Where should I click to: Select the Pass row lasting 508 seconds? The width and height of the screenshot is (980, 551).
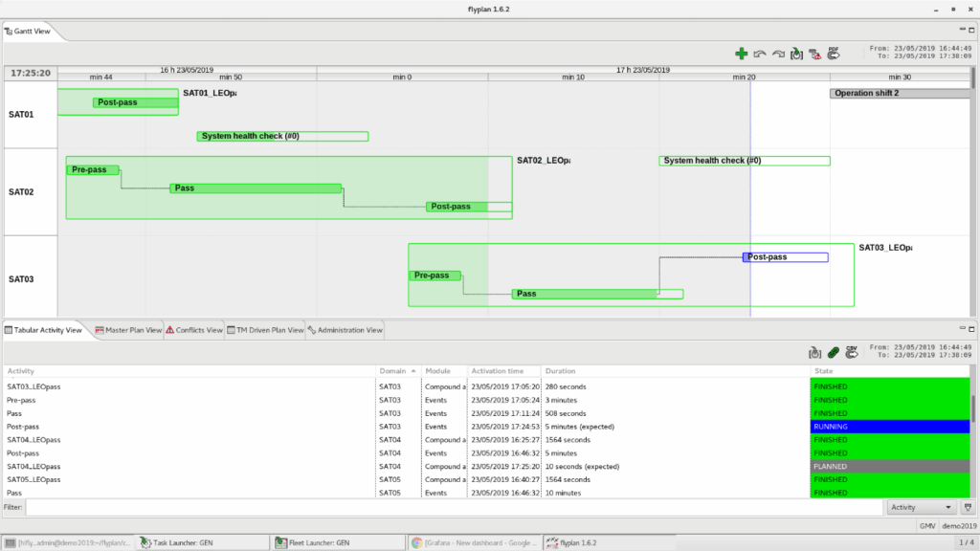click(x=486, y=413)
